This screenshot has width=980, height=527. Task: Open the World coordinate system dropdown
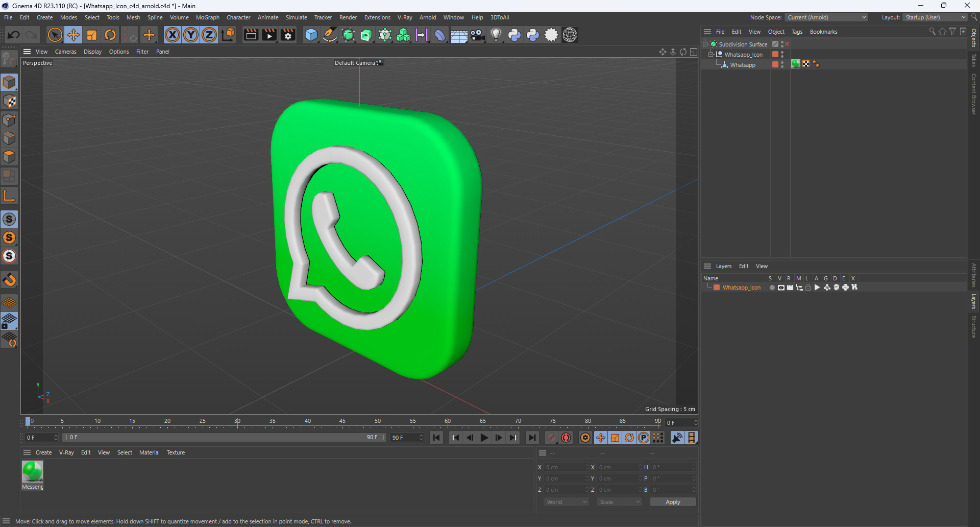567,502
